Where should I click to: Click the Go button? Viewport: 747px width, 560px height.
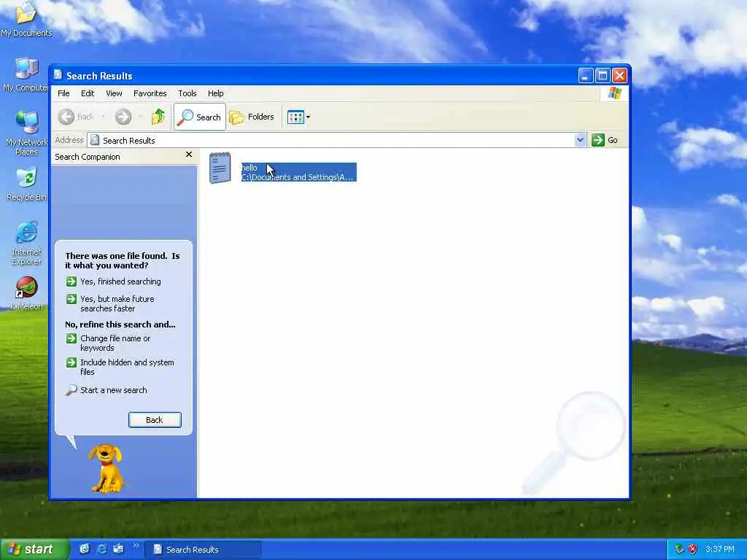(x=605, y=140)
